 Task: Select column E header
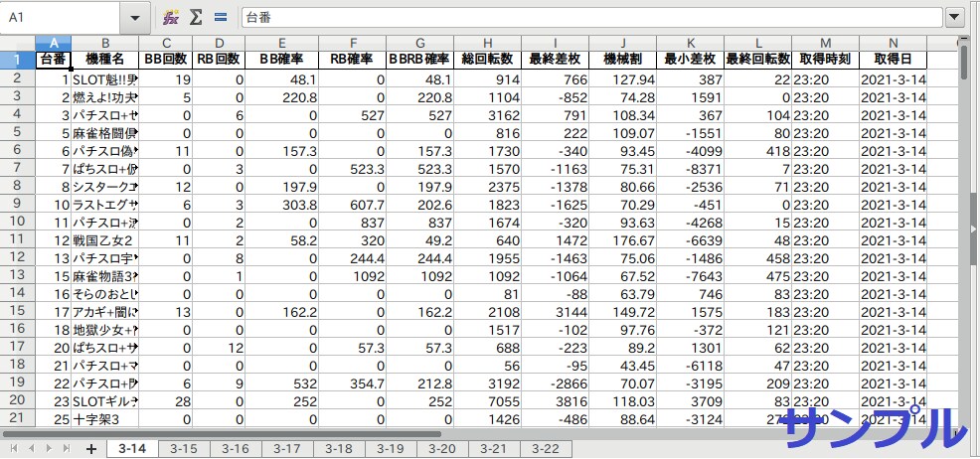click(x=282, y=43)
